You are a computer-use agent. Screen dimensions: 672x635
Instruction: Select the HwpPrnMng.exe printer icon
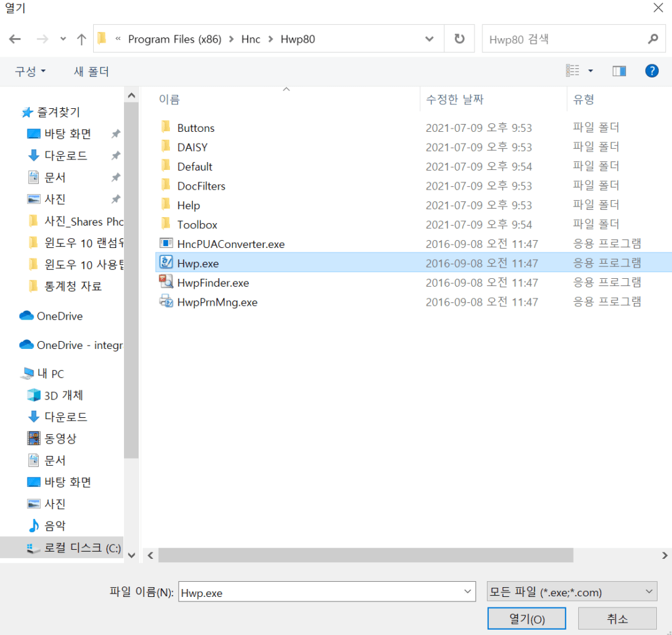click(x=166, y=302)
